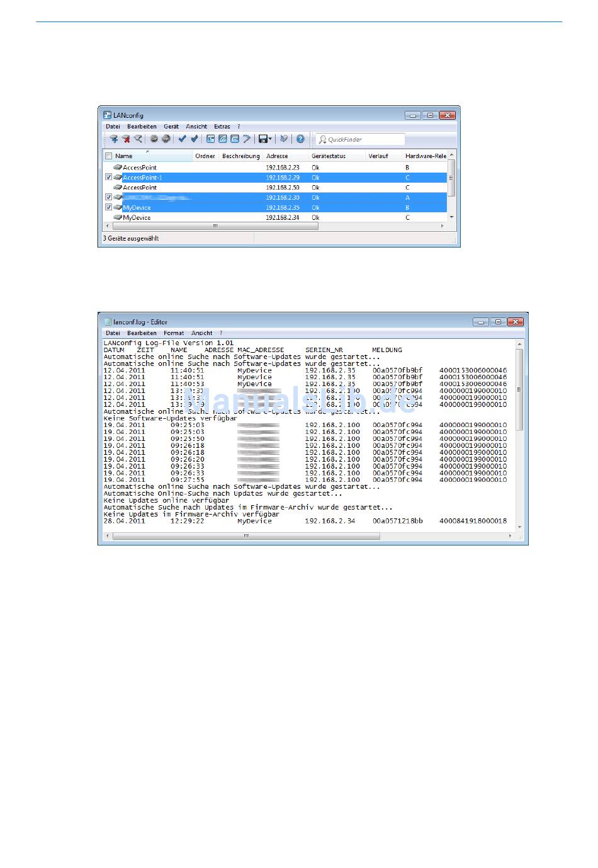Click the first blue square console icon
598x868 pixels.
click(x=211, y=139)
